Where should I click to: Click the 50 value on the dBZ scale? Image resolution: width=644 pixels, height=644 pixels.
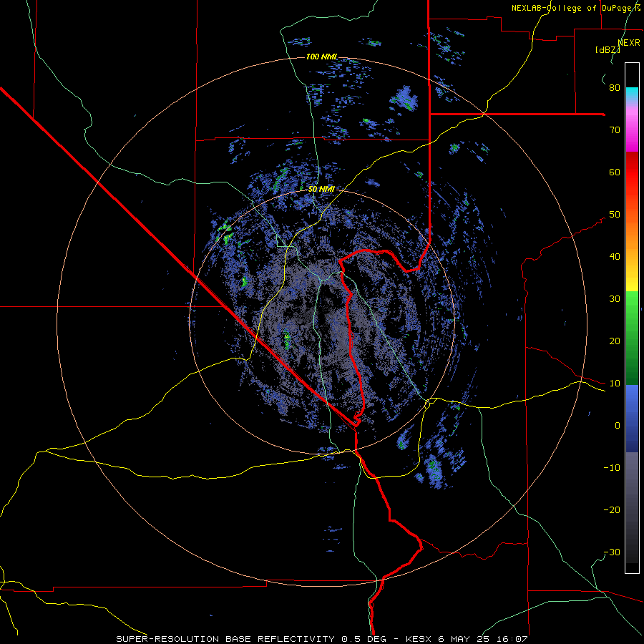(x=615, y=215)
